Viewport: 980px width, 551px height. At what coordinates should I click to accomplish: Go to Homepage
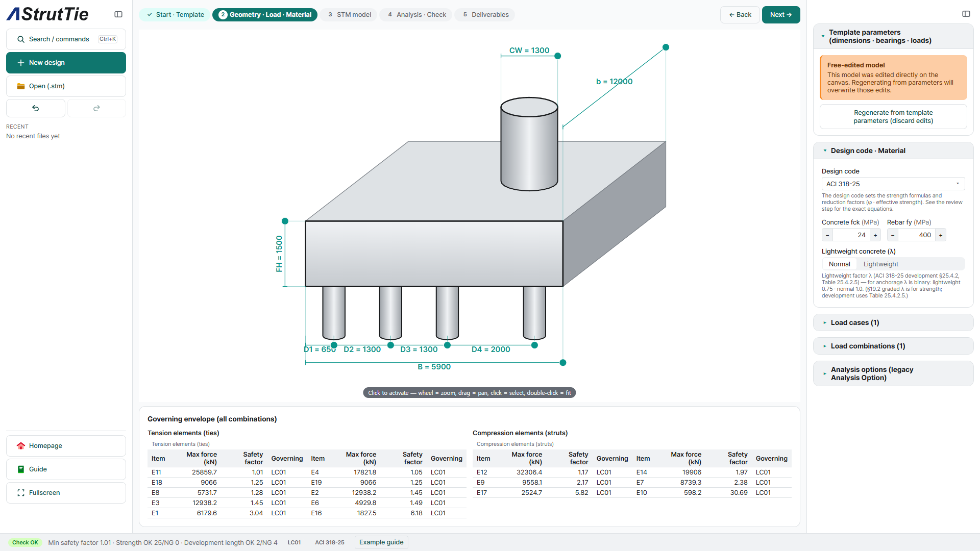[x=66, y=446]
